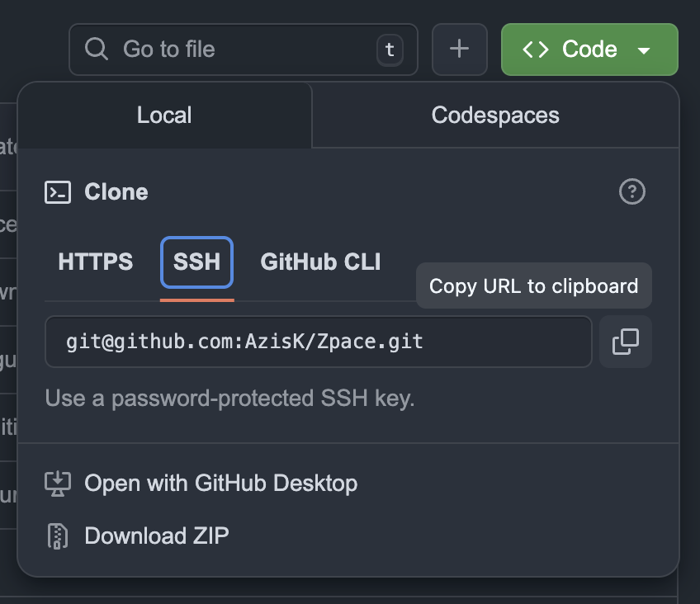The width and height of the screenshot is (700, 604).
Task: Click the GitHub Desktop download icon
Action: click(56, 484)
